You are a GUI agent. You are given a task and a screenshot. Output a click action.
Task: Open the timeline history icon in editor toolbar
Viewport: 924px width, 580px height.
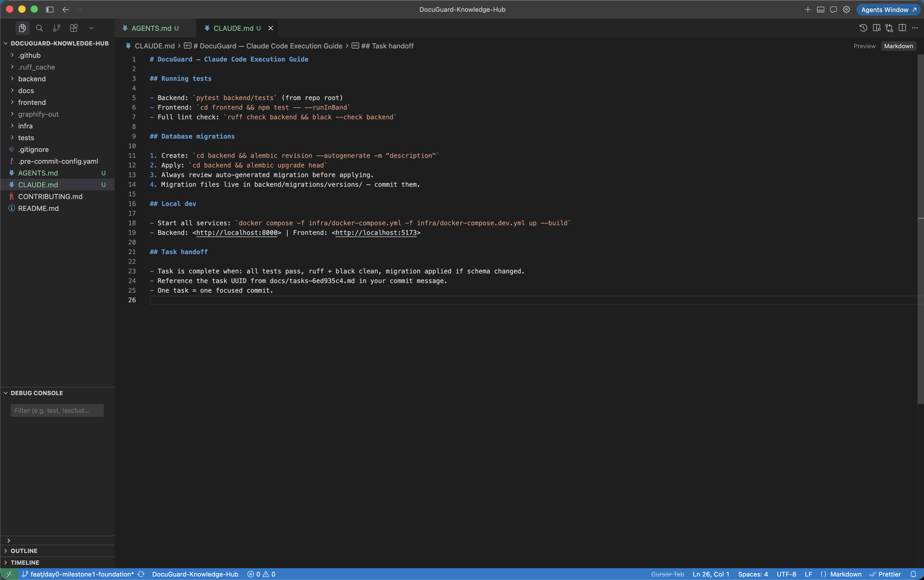[x=863, y=28]
